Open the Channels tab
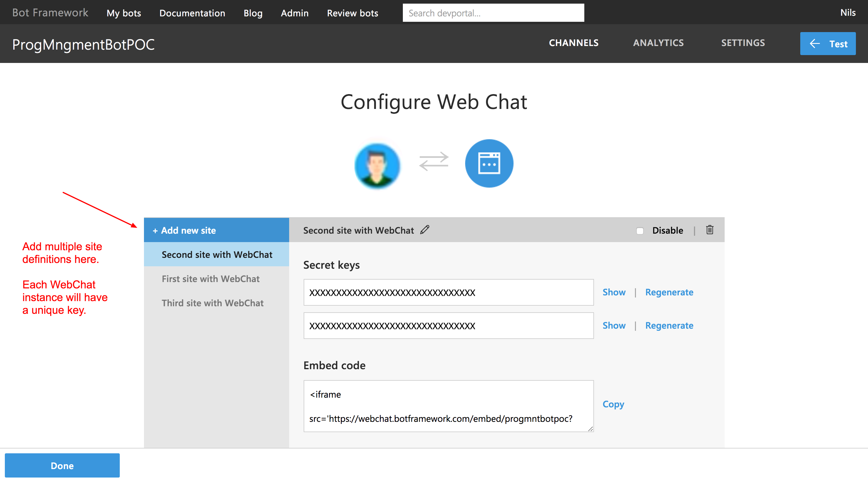 [x=573, y=43]
